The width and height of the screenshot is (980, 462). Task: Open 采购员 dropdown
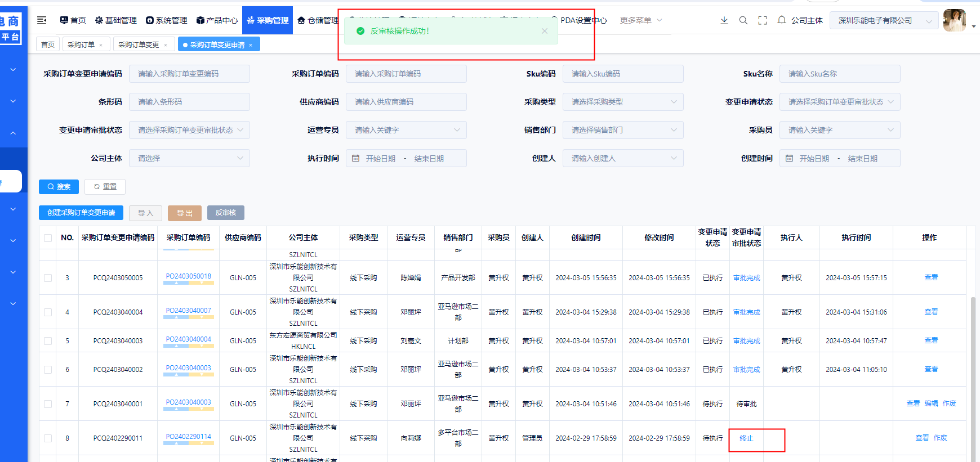(840, 130)
